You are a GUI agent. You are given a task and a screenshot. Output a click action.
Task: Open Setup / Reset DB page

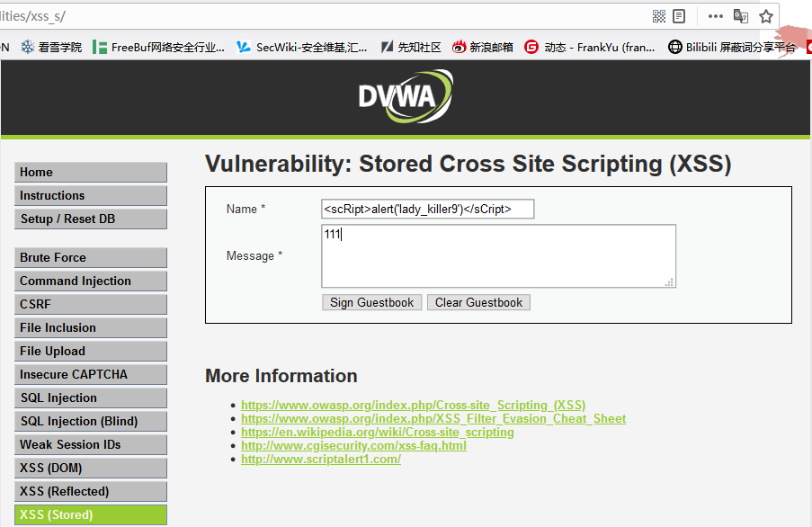pos(91,219)
